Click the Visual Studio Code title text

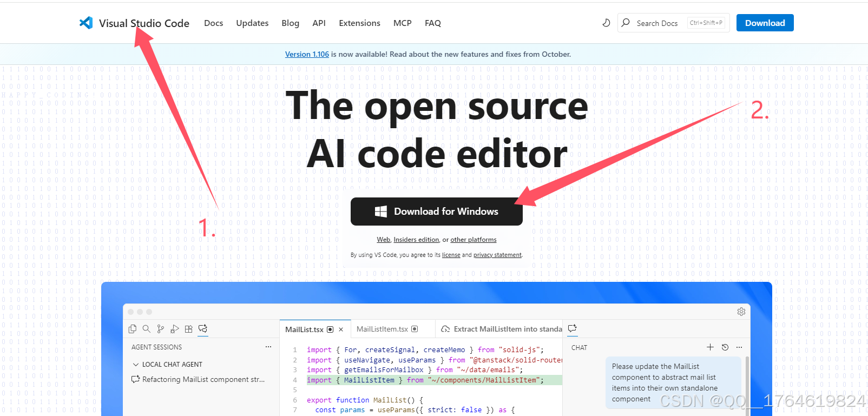(144, 23)
